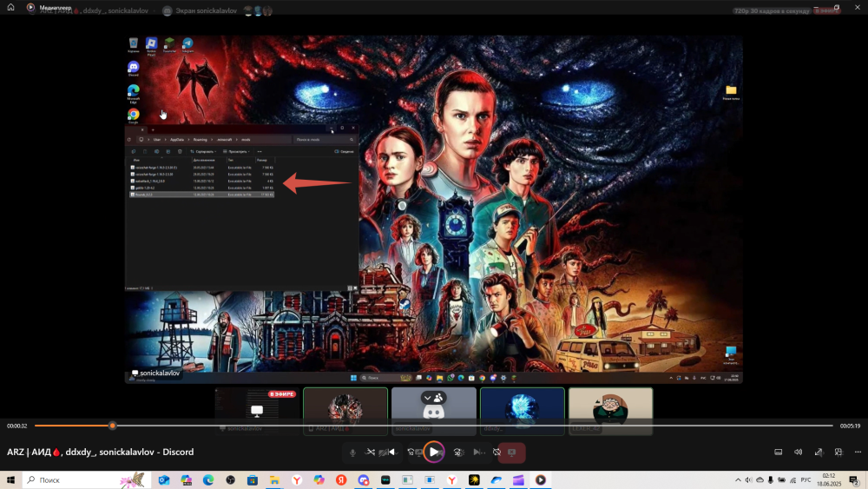The height and width of the screenshot is (489, 868).
Task: Open the OneDrive cloud tray icon
Action: pyautogui.click(x=759, y=480)
